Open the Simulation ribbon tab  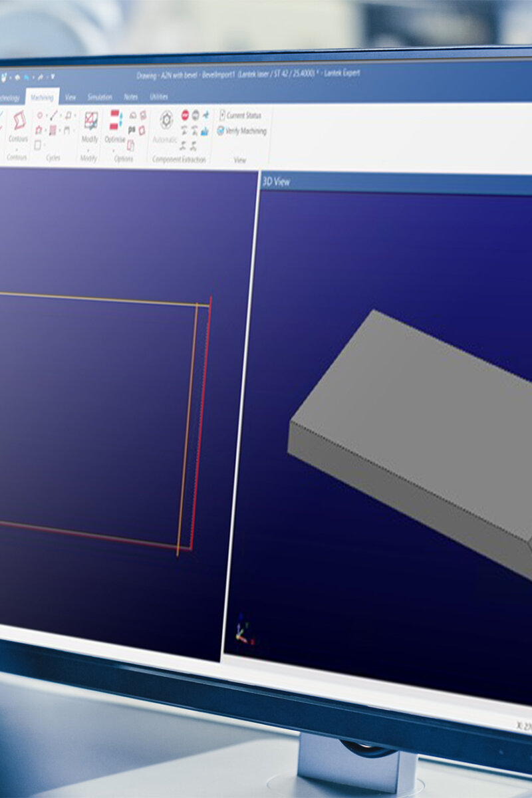[x=100, y=97]
